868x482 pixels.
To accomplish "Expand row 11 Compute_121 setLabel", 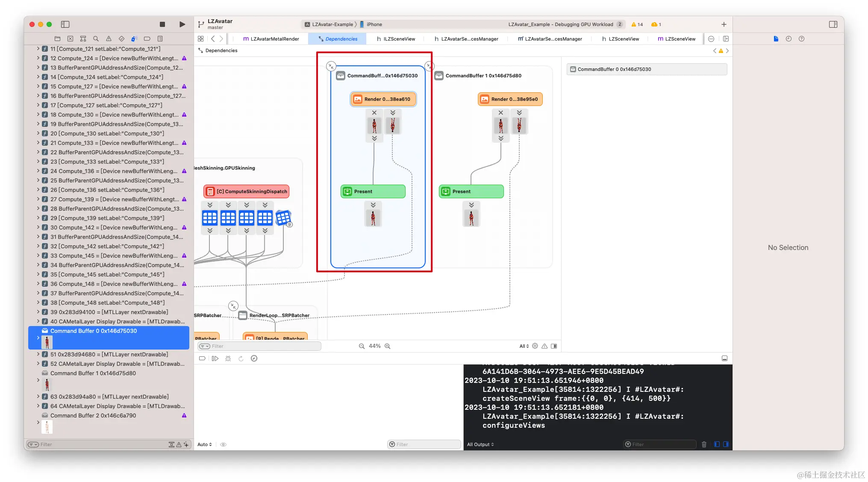I will (38, 49).
